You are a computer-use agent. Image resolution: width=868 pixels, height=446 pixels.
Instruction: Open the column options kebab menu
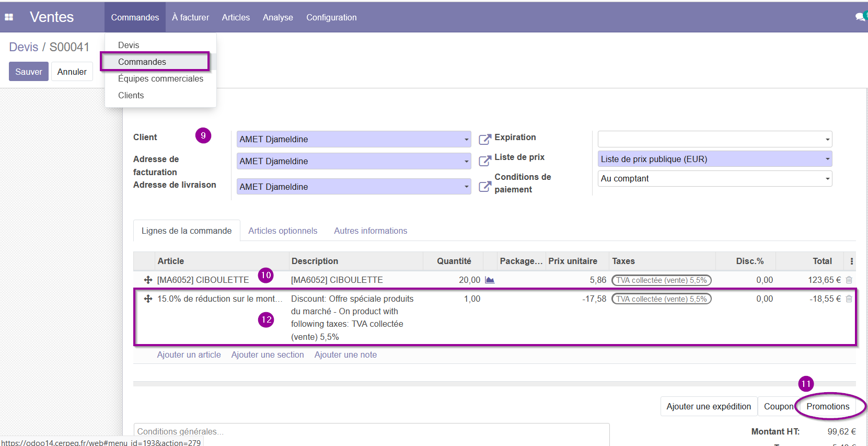(851, 261)
